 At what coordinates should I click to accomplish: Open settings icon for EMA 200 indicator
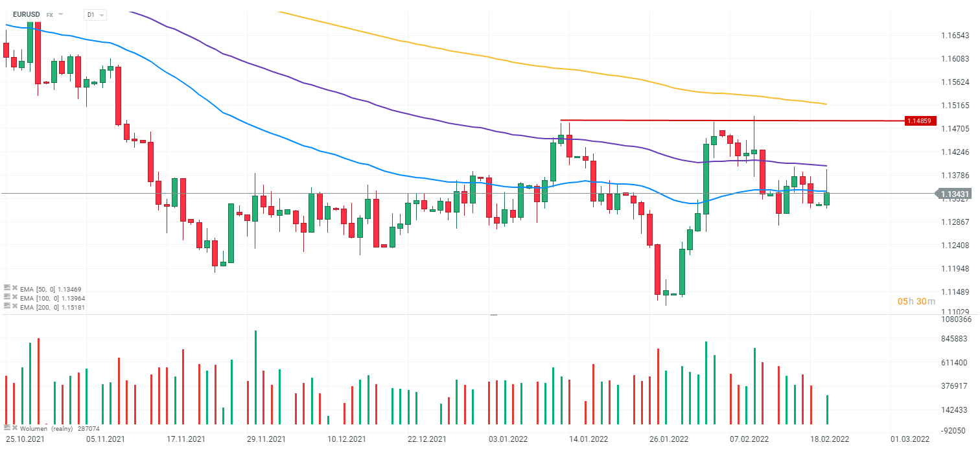(6, 306)
